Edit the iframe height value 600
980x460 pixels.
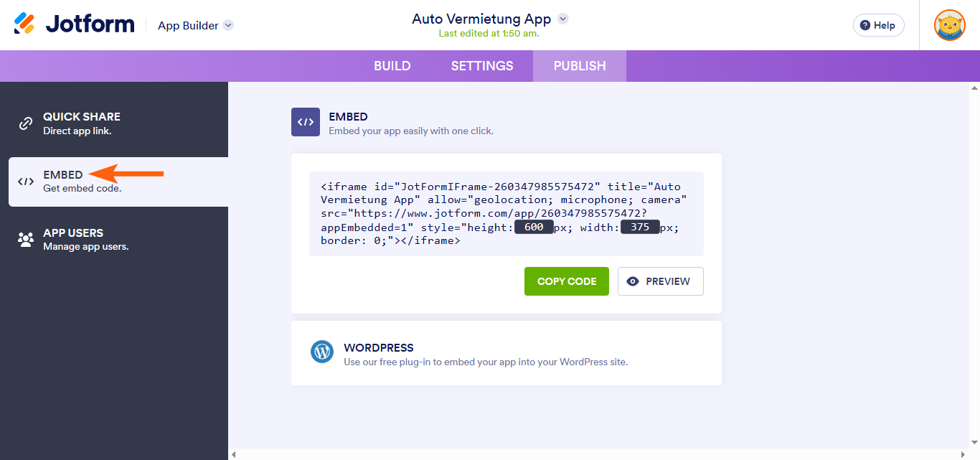534,226
